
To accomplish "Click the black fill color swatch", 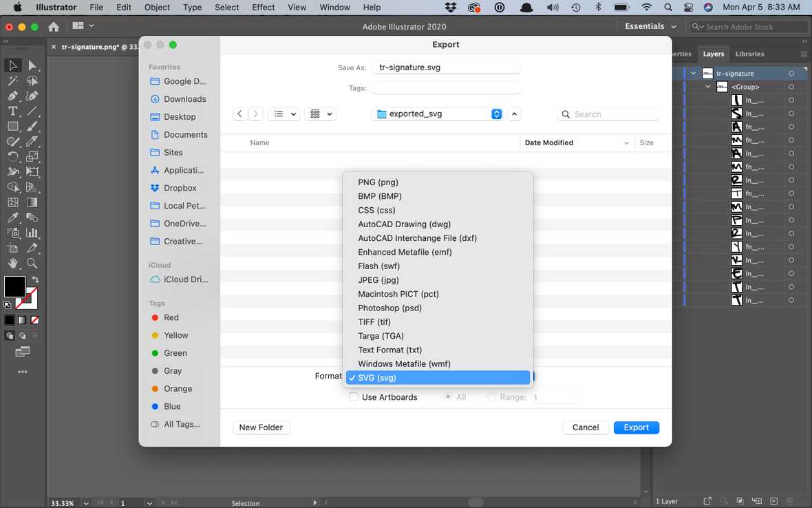I will pyautogui.click(x=15, y=286).
